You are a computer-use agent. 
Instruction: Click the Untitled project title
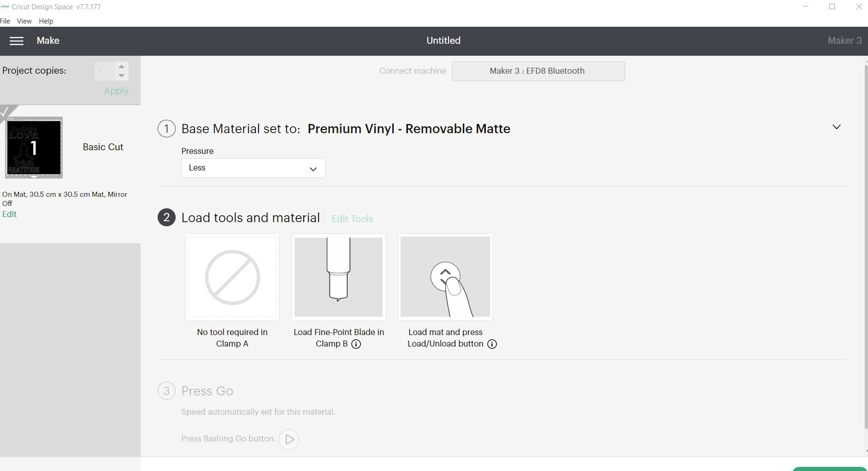pyautogui.click(x=443, y=41)
